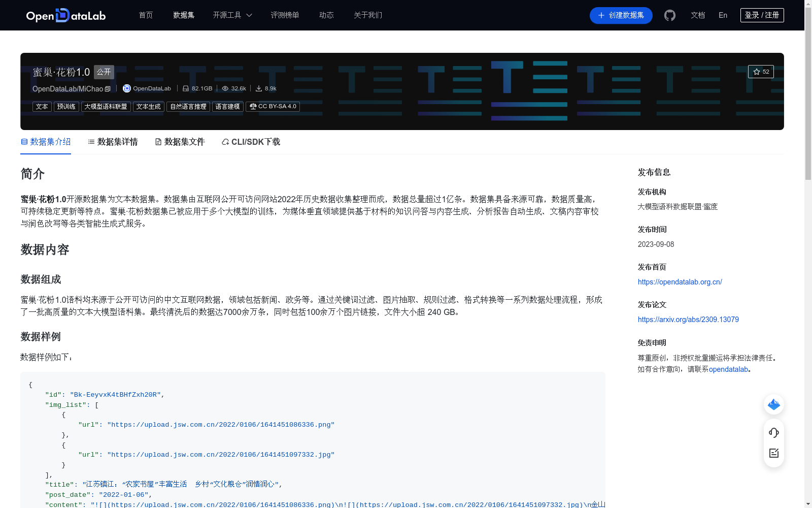The width and height of the screenshot is (812, 508).
Task: Click the 大模型语料联盟 tag
Action: tap(106, 107)
